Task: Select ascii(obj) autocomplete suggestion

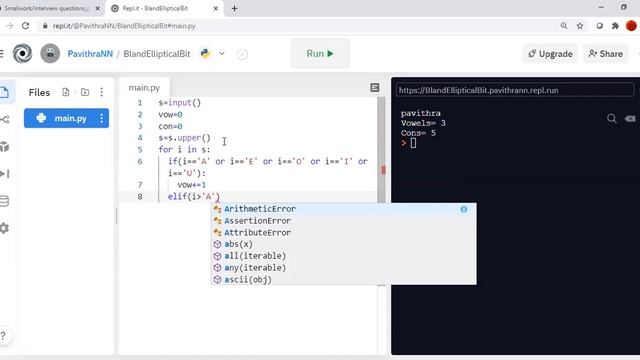Action: (344, 280)
